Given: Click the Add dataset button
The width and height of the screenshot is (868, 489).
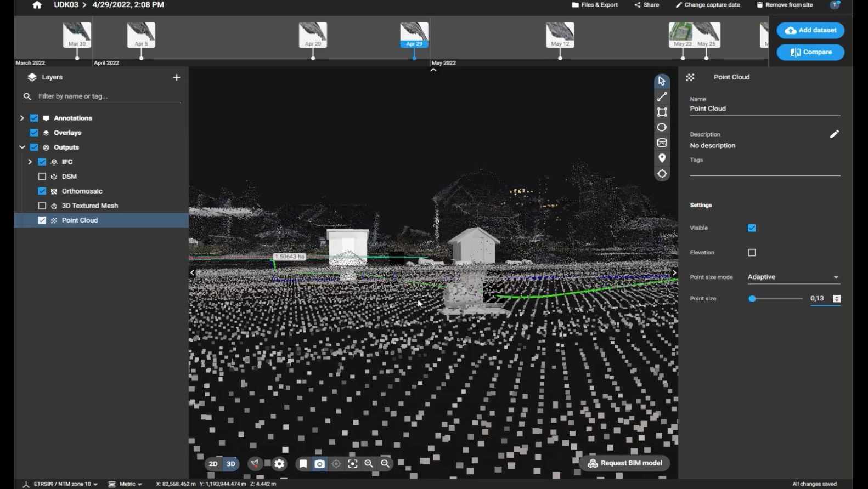Looking at the screenshot, I should tap(810, 31).
